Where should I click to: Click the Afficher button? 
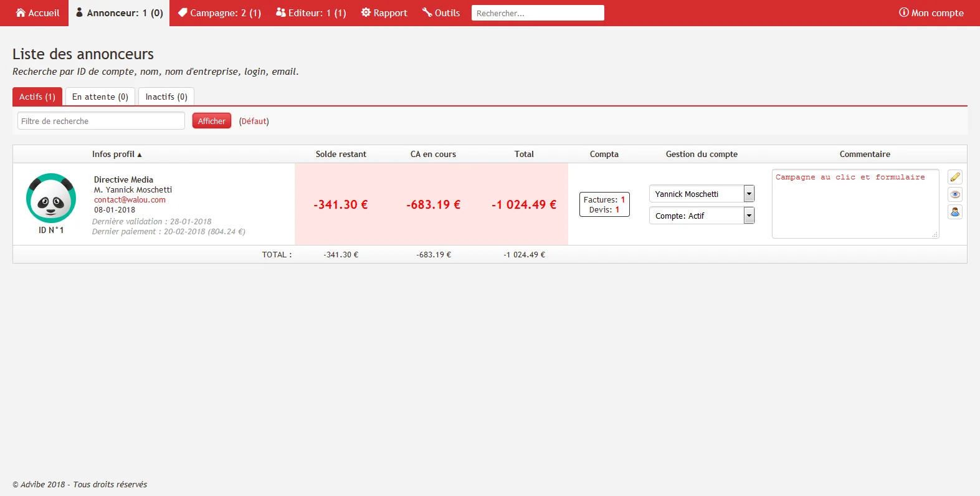click(212, 121)
